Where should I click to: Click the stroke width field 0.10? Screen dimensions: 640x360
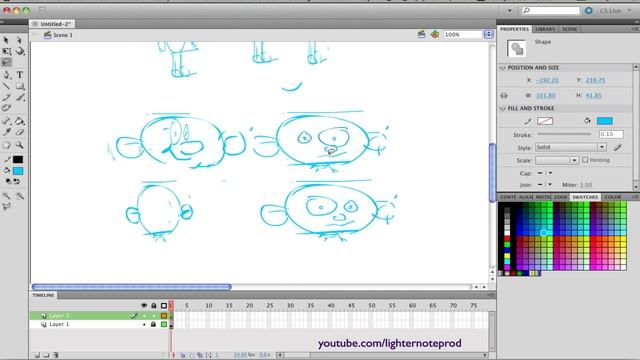(611, 134)
